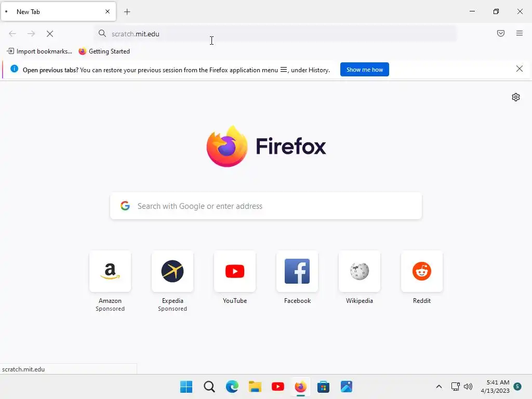Show hidden tray icons chevron
The height and width of the screenshot is (399, 532).
pyautogui.click(x=438, y=387)
